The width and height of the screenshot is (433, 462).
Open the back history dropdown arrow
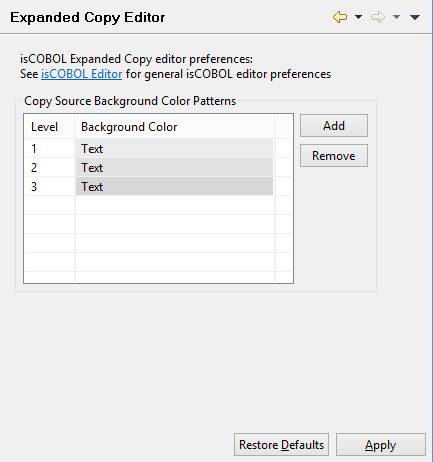(358, 17)
